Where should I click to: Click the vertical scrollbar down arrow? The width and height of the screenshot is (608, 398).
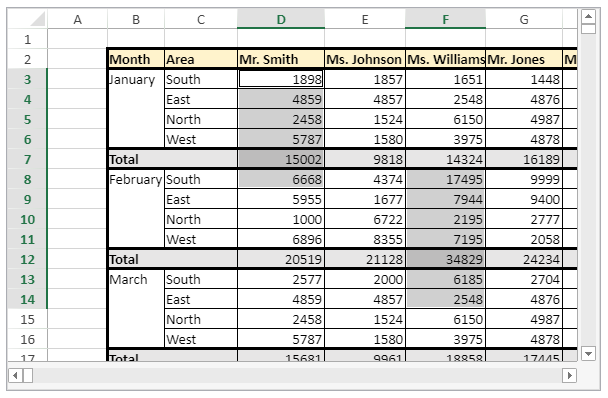tap(588, 353)
